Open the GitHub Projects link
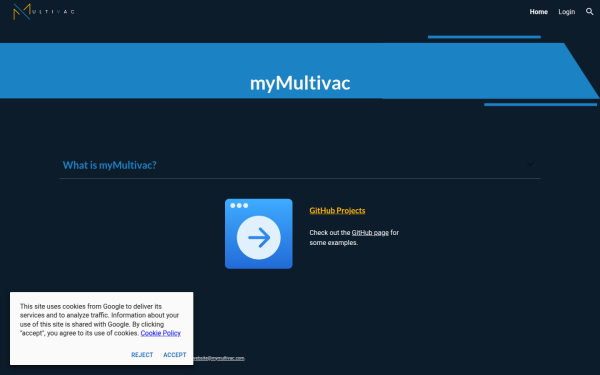The height and width of the screenshot is (375, 600). tap(337, 210)
